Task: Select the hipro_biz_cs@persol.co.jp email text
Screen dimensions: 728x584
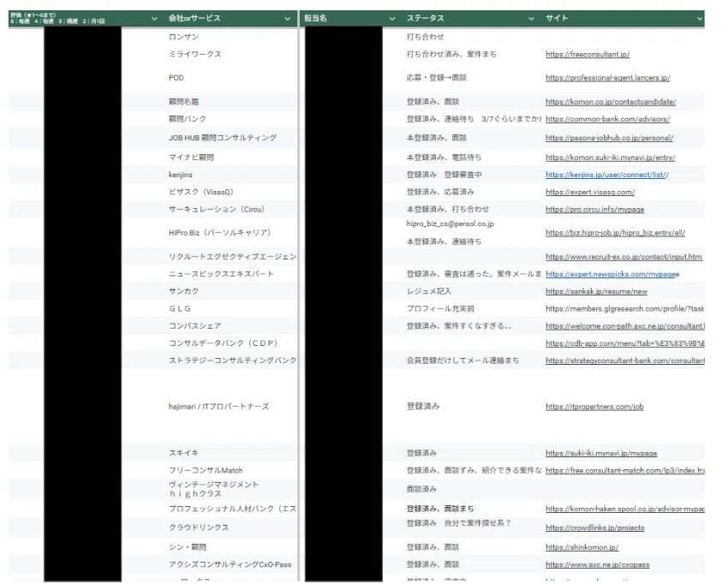Action: pos(450,223)
